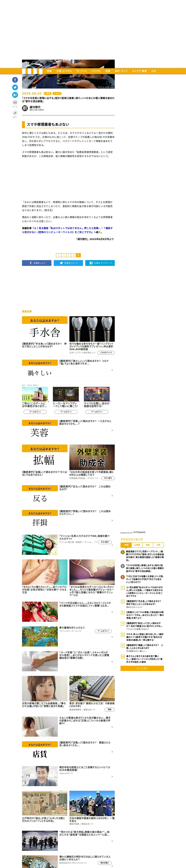Go to pagination page 2
The height and width of the screenshot is (868, 186).
[x=69, y=255]
